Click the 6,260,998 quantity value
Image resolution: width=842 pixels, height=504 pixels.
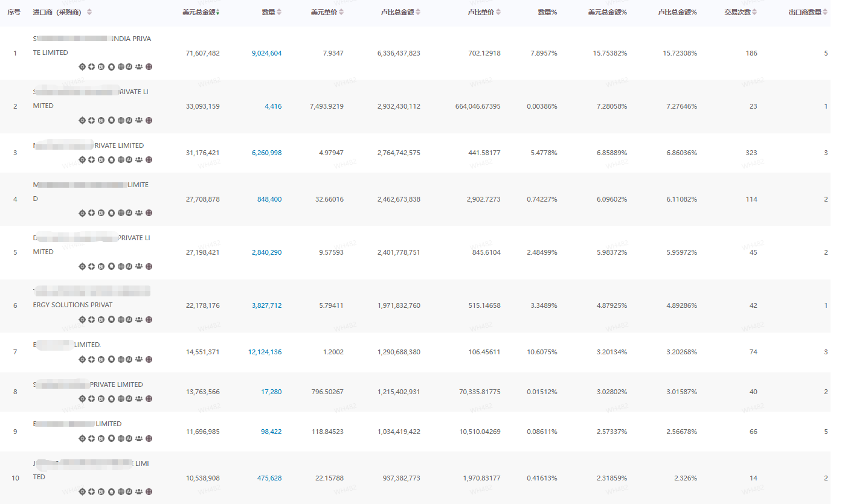(x=266, y=153)
